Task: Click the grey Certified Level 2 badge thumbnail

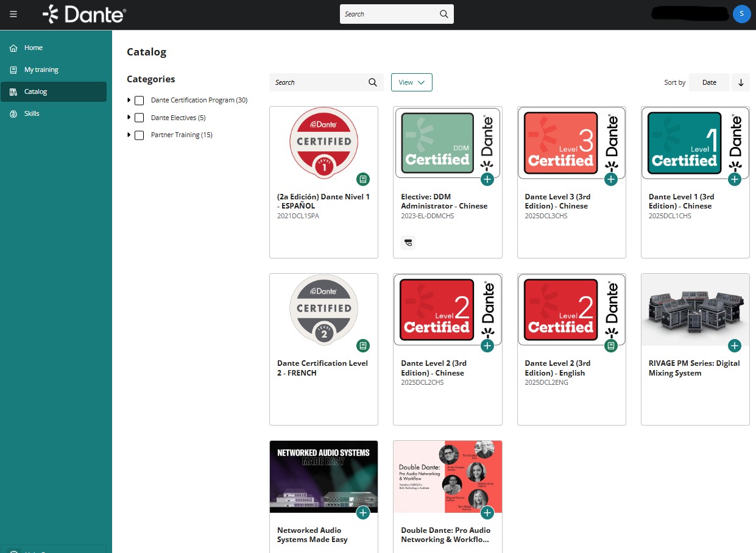Action: point(323,310)
